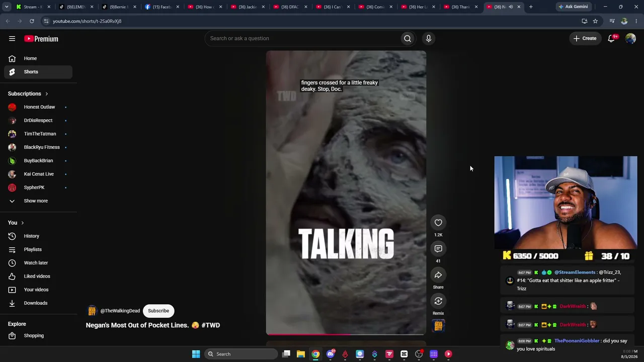Start voice search with the microphone
The height and width of the screenshot is (362, 644).
click(x=429, y=38)
